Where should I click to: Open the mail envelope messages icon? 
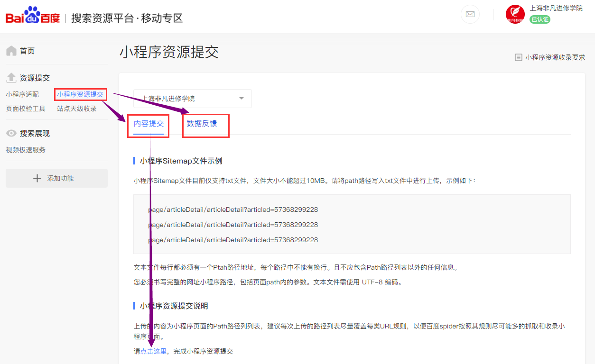(x=470, y=14)
